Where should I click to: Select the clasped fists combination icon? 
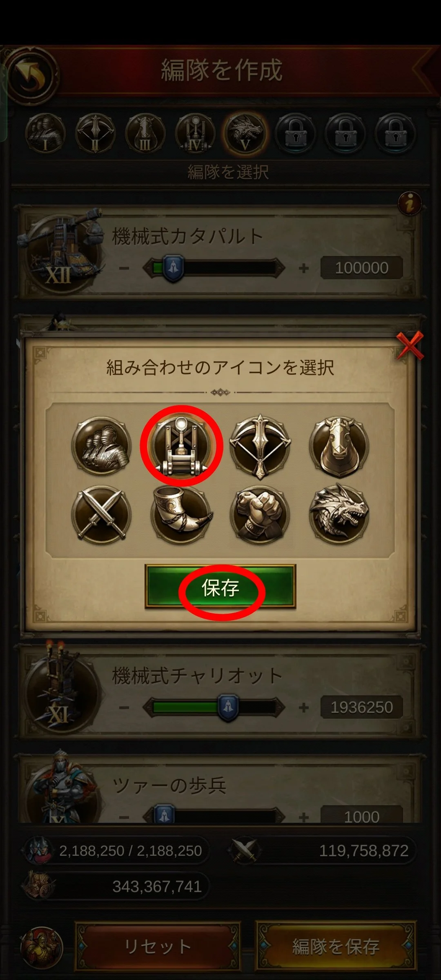(x=260, y=514)
